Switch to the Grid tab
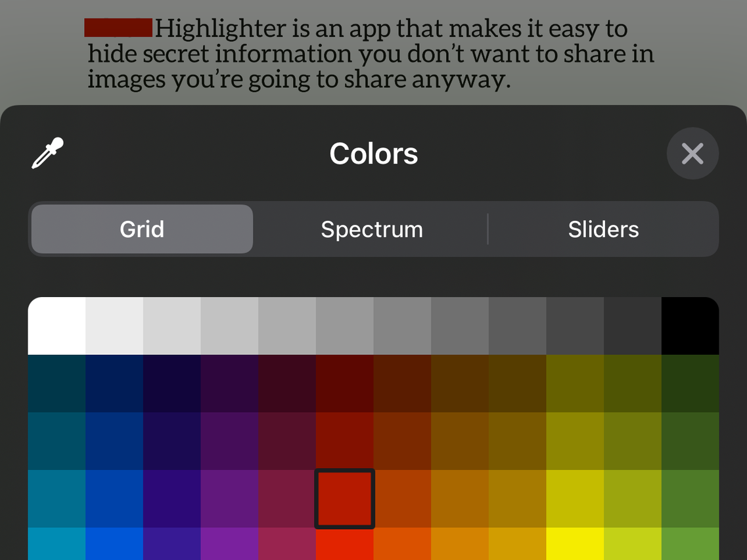This screenshot has width=747, height=560. (142, 229)
